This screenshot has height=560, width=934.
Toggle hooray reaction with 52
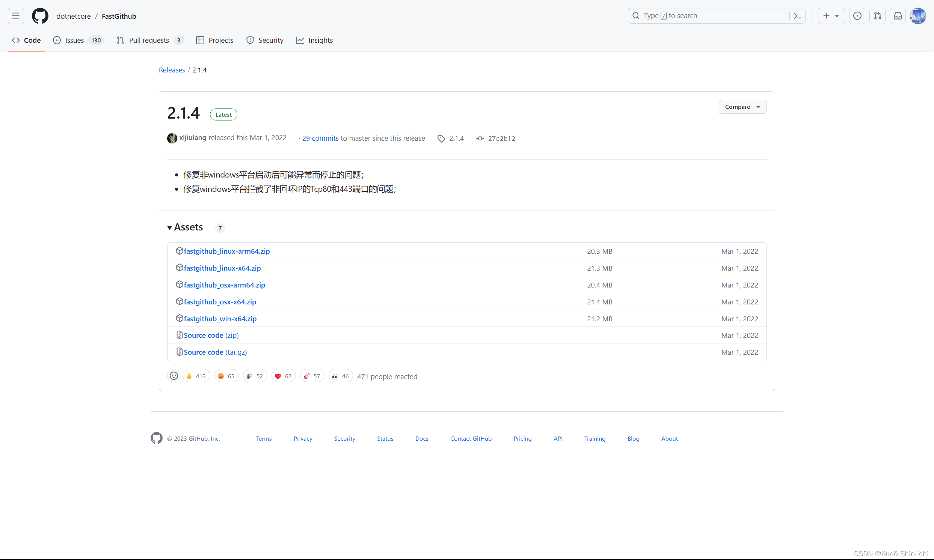(x=255, y=376)
